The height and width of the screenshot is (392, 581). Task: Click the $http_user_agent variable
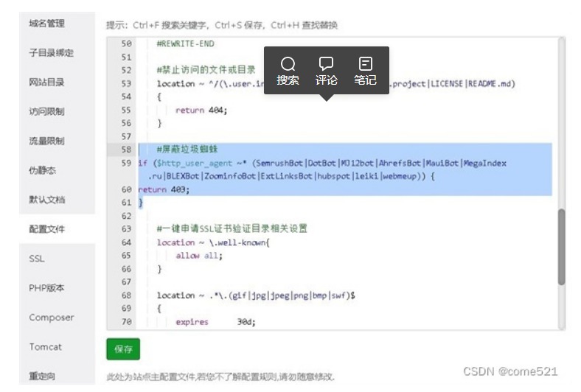pos(195,164)
